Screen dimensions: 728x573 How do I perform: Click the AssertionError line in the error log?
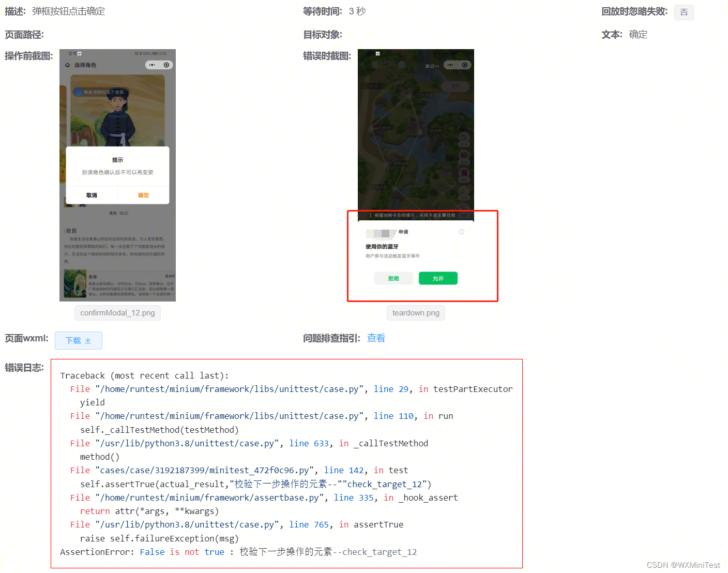pyautogui.click(x=238, y=552)
